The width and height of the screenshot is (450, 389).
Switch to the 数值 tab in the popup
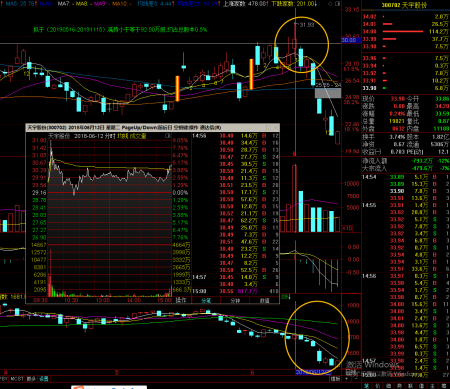pos(264,300)
